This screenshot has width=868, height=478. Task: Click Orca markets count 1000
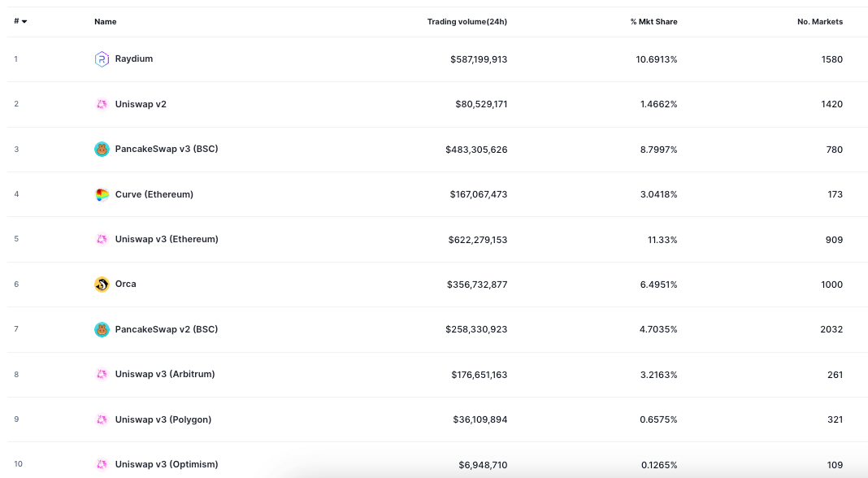832,285
